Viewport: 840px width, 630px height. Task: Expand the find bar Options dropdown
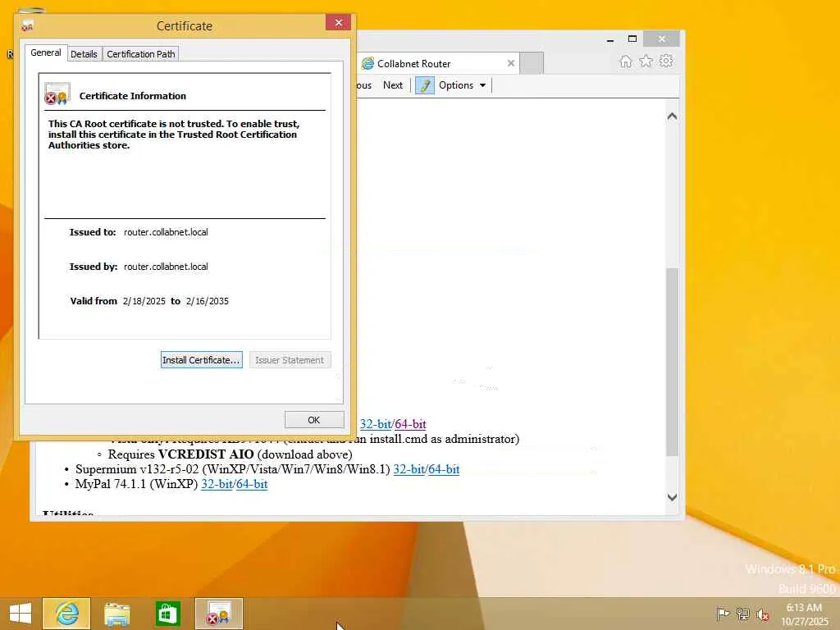coord(462,85)
